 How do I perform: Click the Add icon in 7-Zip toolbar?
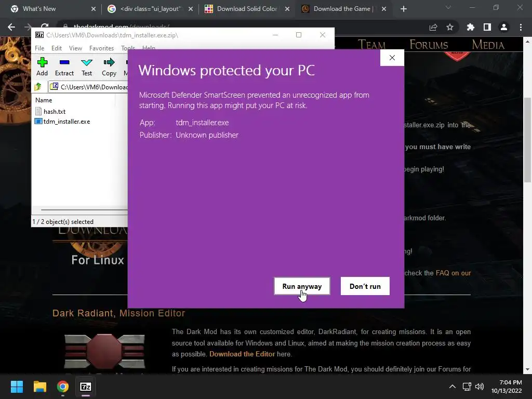pyautogui.click(x=42, y=66)
